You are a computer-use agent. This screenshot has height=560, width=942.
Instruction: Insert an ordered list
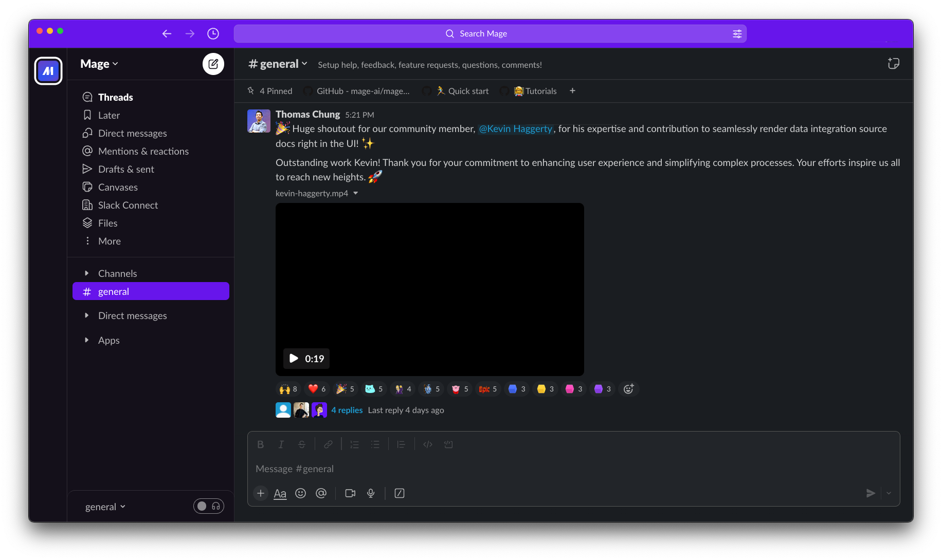tap(354, 444)
